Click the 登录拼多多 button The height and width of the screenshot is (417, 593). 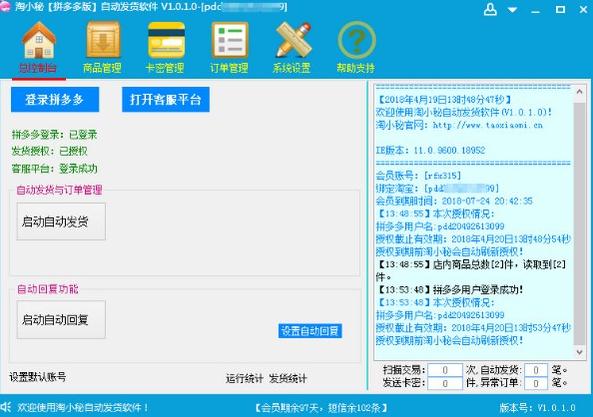coord(55,99)
